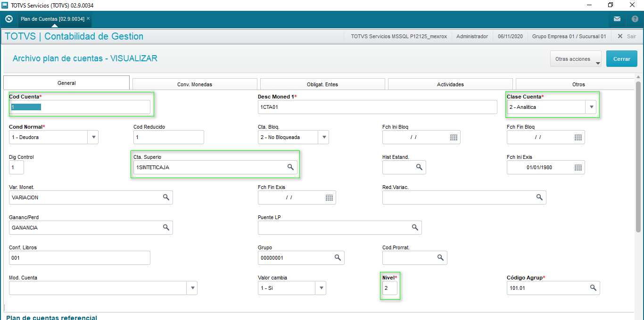The height and width of the screenshot is (320, 644).
Task: Open calendar picker for Fch Fin Bloq
Action: point(578,137)
